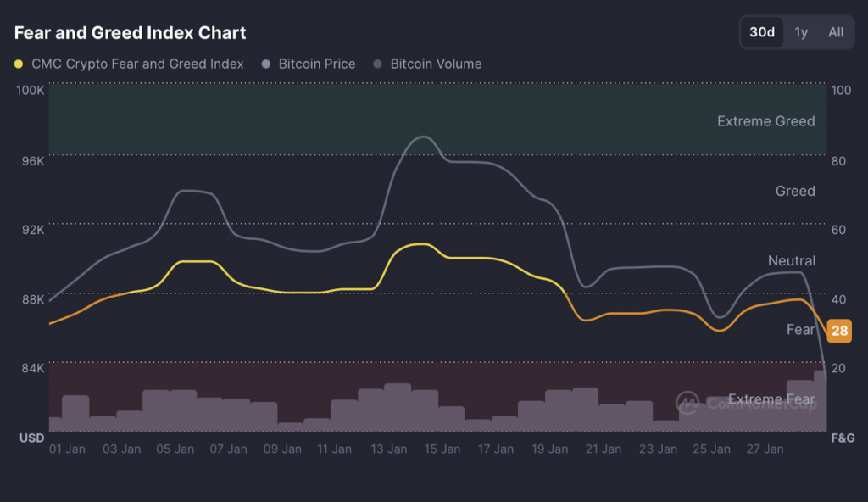The width and height of the screenshot is (868, 502).
Task: Click the Fear and Greed Index Chart title
Action: [131, 33]
